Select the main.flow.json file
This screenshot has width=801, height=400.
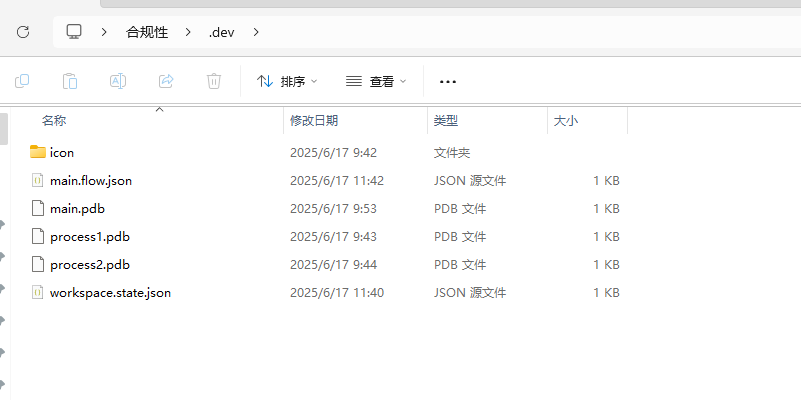pos(91,181)
